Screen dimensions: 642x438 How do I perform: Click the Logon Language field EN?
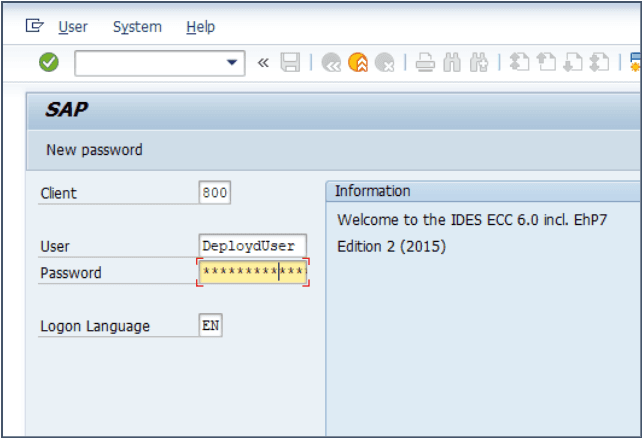pyautogui.click(x=210, y=325)
